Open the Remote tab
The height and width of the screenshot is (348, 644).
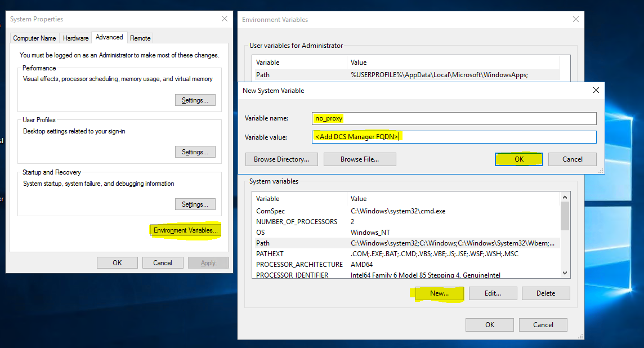click(x=140, y=38)
